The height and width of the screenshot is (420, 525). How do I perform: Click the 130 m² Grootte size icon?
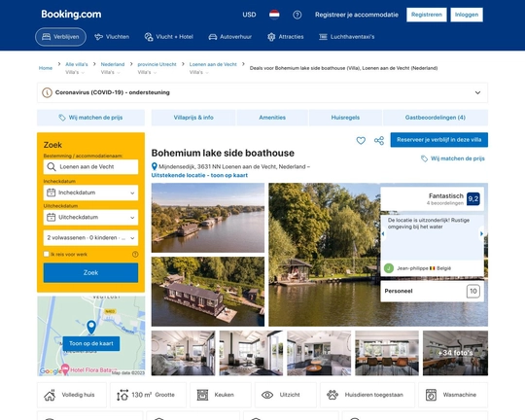[122, 396]
